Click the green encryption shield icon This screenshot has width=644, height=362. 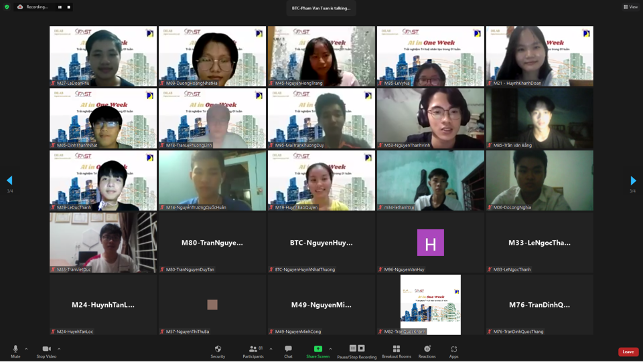click(x=7, y=7)
